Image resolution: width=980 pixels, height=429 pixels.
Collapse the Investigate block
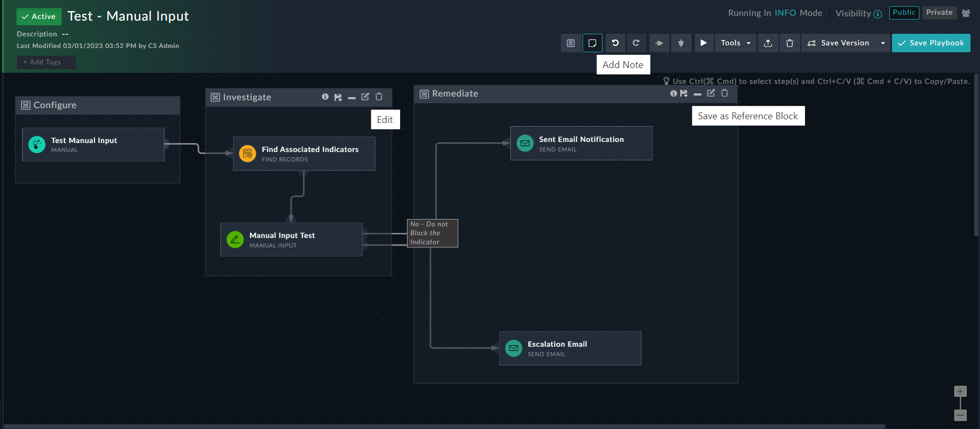pyautogui.click(x=352, y=98)
